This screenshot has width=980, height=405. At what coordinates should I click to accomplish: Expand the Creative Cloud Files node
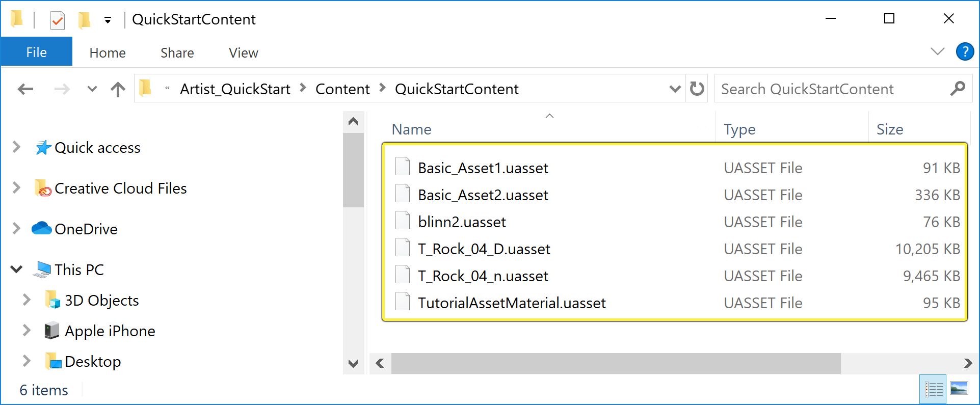16,188
